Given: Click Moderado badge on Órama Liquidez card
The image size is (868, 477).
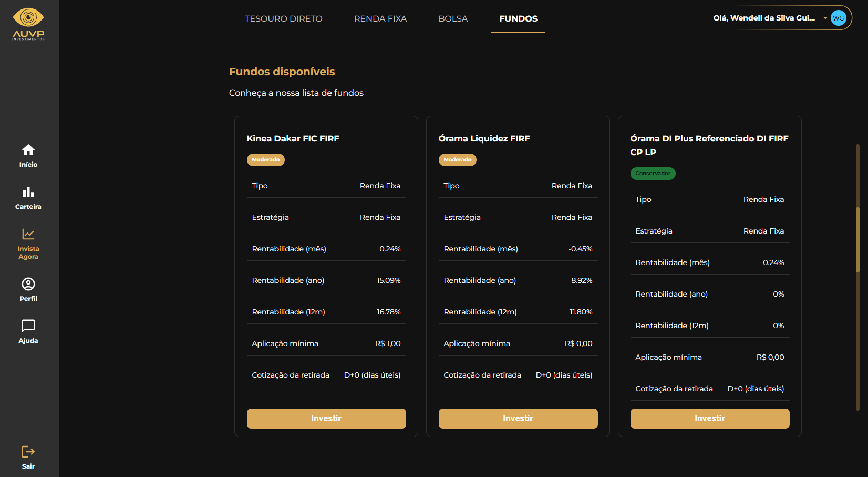Looking at the screenshot, I should coord(458,160).
